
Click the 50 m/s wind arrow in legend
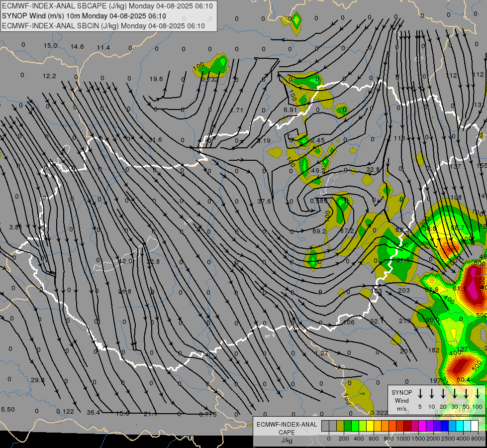(466, 393)
